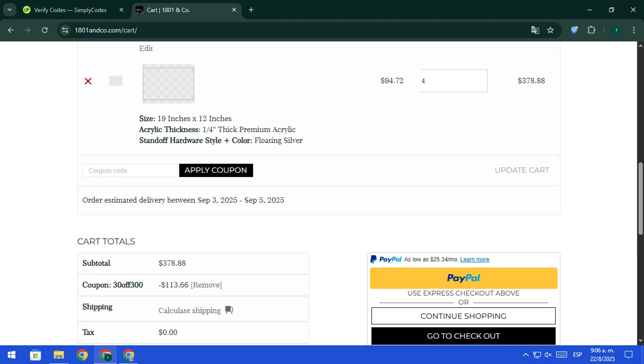The height and width of the screenshot is (364, 644).
Task: Apply the coupon with APPLY COUPON button
Action: point(216,170)
